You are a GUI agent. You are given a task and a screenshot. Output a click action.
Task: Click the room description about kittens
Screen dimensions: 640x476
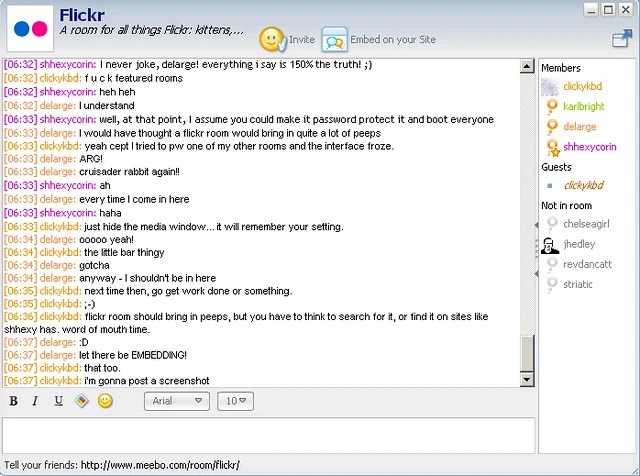click(151, 30)
